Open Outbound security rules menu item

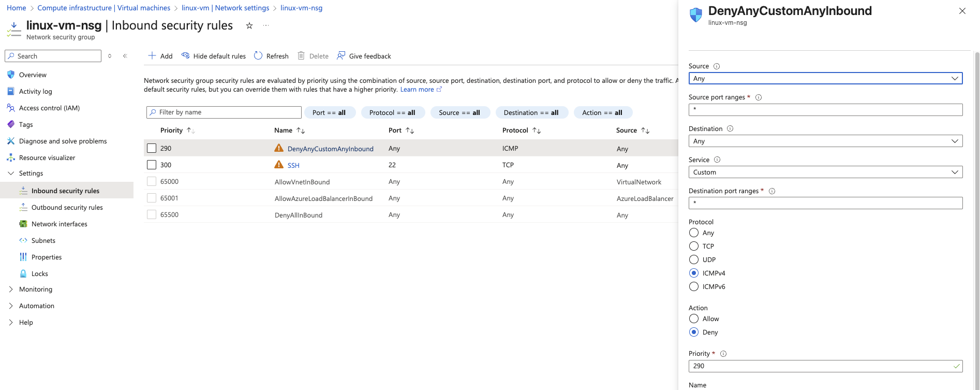pos(67,207)
